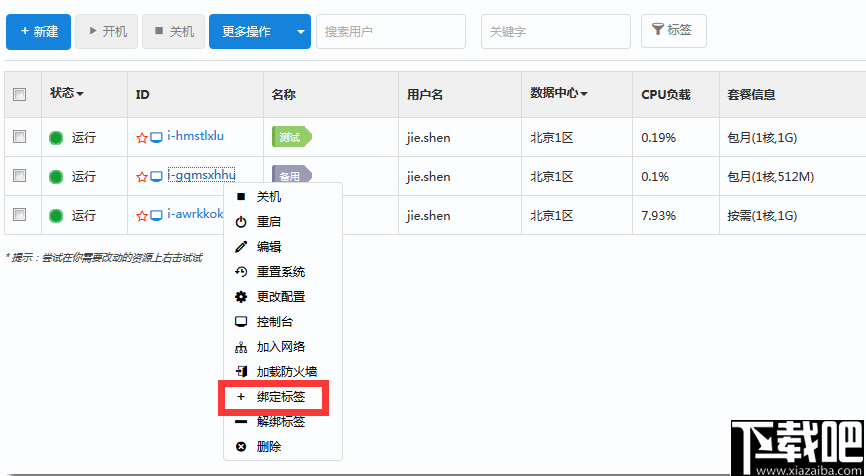Viewport: 866px width, 476px height.
Task: Open instance link i-hmstlxlu
Action: [196, 136]
